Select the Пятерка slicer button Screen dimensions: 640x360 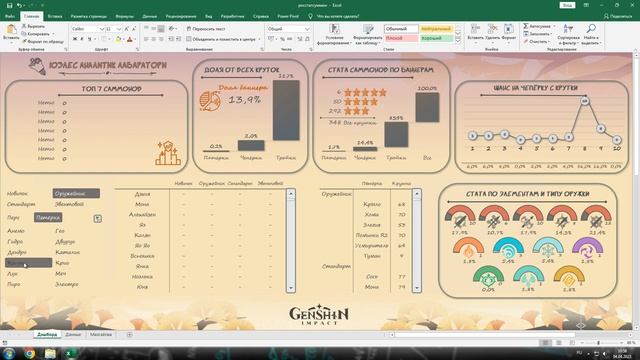click(48, 218)
